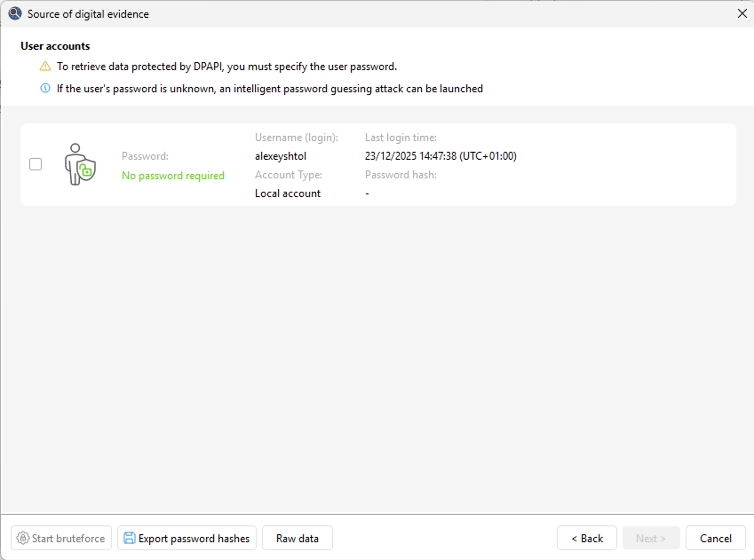Open the Raw data view
Image resolution: width=754 pixels, height=560 pixels.
tap(297, 538)
